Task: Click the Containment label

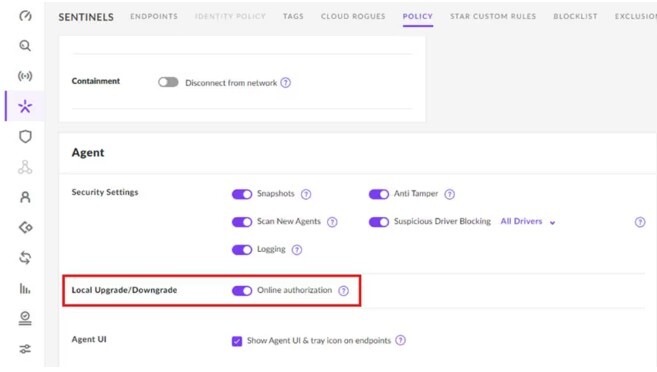Action: (96, 81)
